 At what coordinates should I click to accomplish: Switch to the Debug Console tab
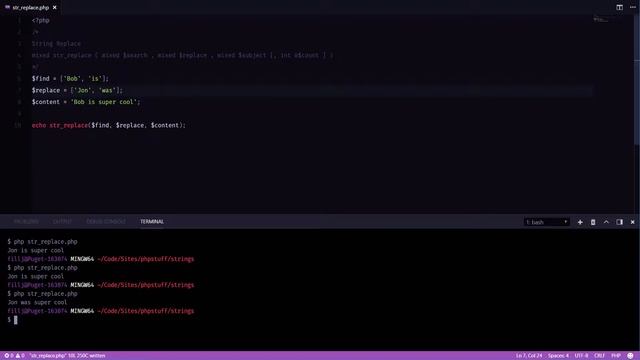click(x=106, y=222)
